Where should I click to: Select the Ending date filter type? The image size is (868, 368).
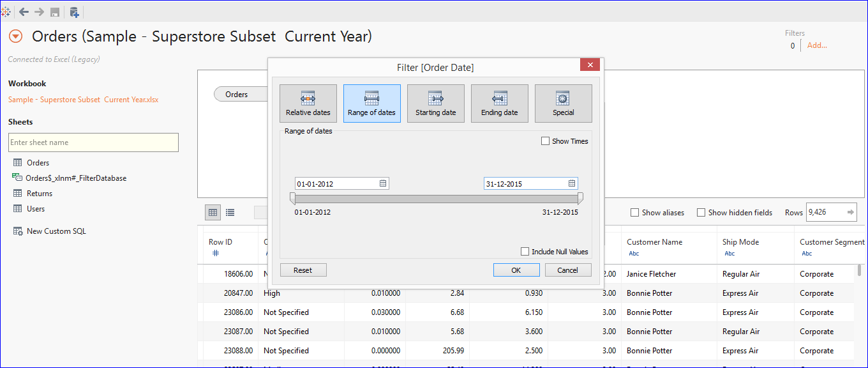[x=499, y=103]
